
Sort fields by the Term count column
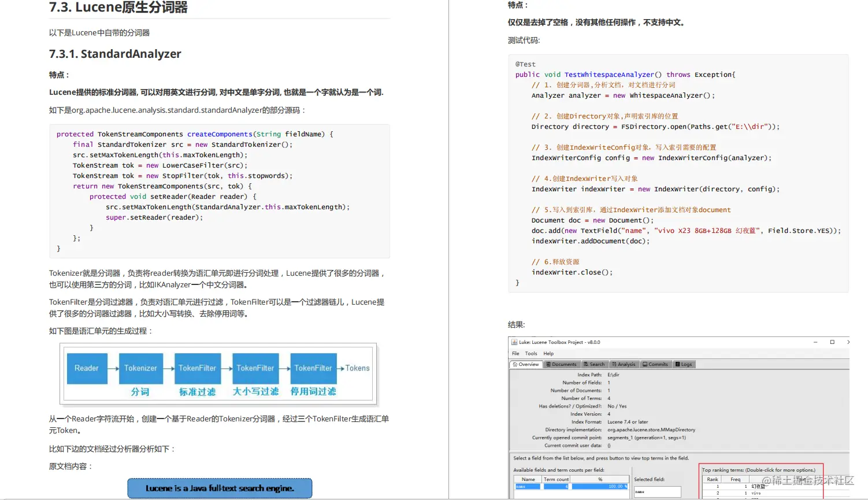[x=556, y=479]
